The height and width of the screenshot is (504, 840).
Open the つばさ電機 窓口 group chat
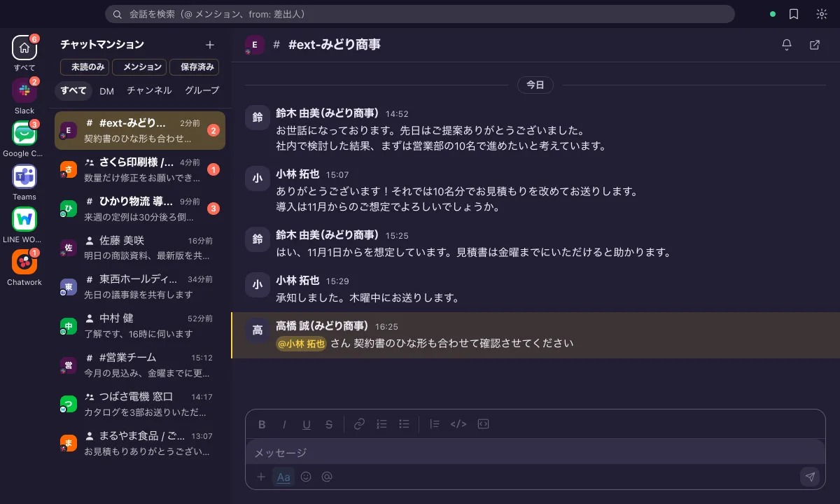[x=140, y=405]
